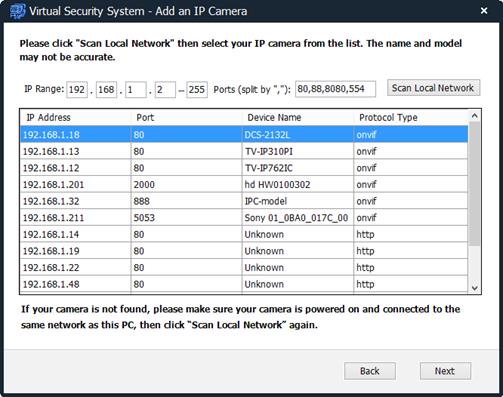Sort by the Port column header
503x397 pixels.
tap(187, 117)
